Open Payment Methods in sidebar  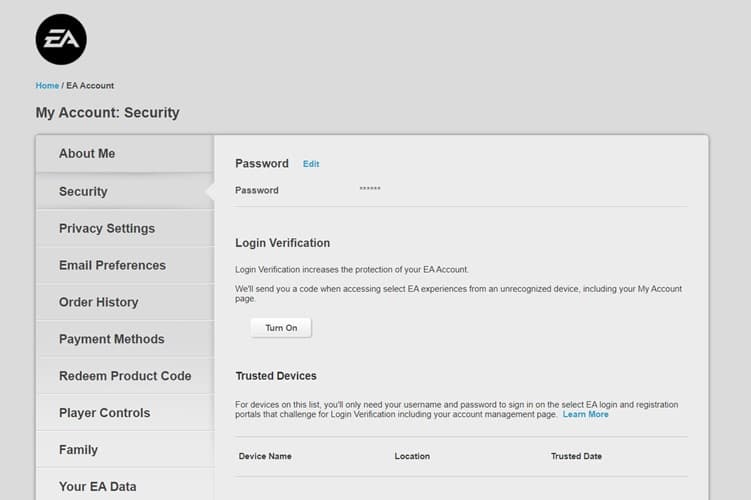pyautogui.click(x=111, y=339)
